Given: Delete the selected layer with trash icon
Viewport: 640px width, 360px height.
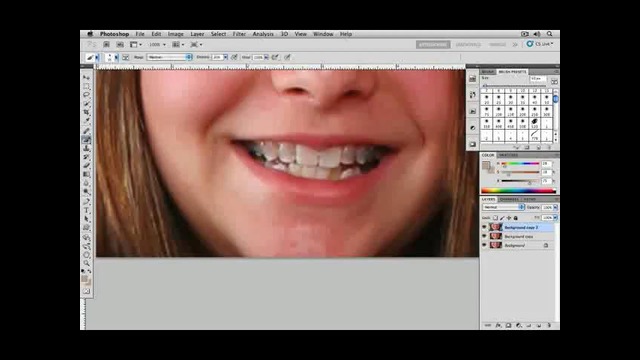Looking at the screenshot, I should pyautogui.click(x=549, y=326).
